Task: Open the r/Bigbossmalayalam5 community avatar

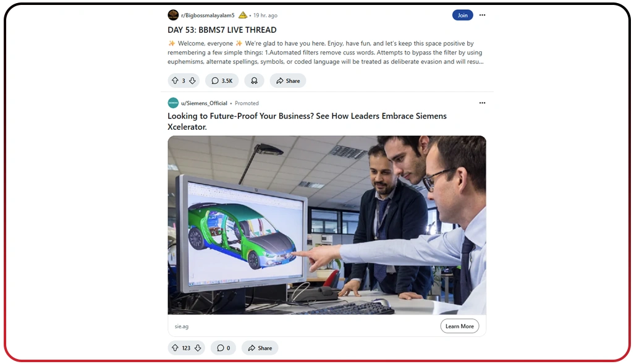Action: (x=173, y=15)
